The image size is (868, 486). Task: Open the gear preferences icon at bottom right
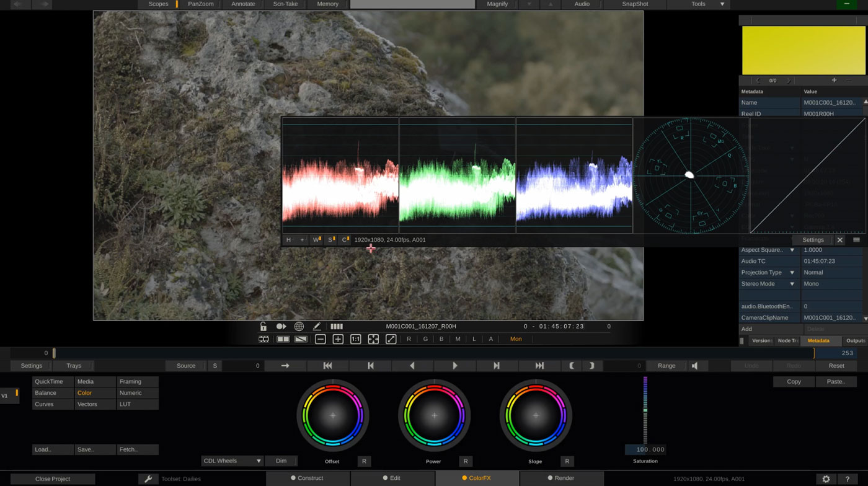click(x=826, y=479)
